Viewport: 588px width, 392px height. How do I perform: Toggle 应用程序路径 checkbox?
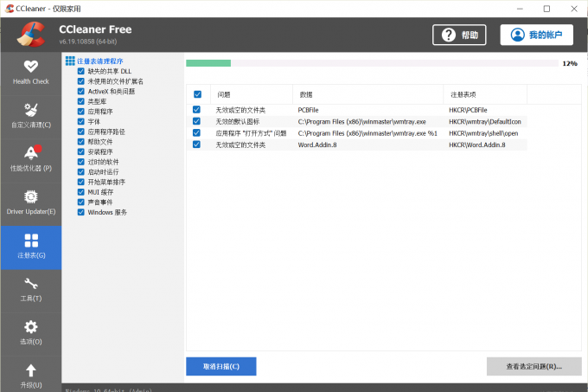(x=81, y=132)
